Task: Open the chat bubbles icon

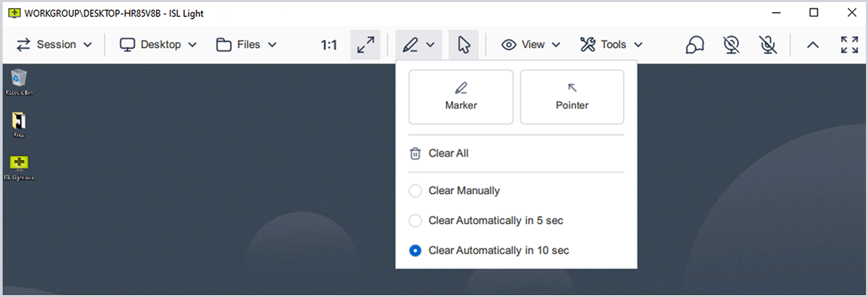Action: 694,45
